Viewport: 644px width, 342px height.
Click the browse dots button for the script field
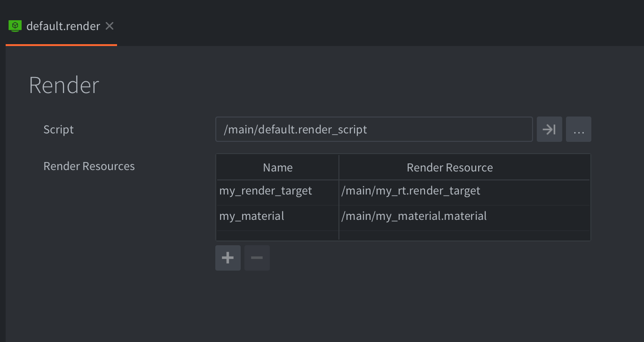(x=578, y=129)
